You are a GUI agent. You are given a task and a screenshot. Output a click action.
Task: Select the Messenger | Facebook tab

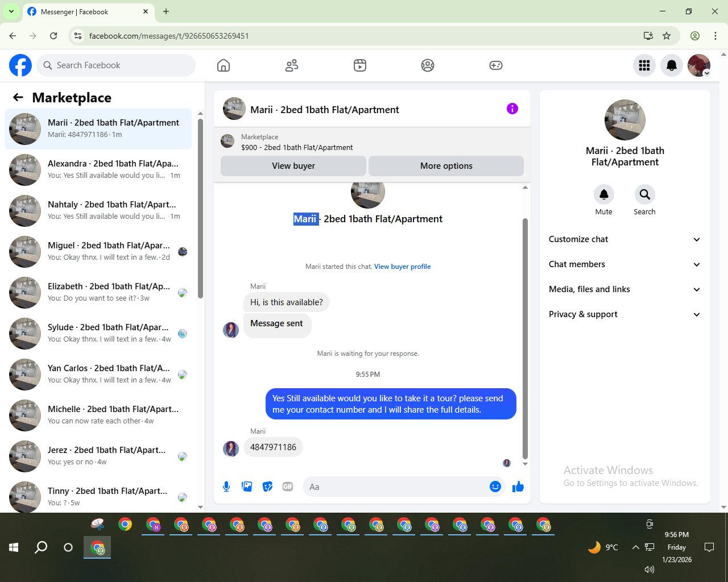88,11
